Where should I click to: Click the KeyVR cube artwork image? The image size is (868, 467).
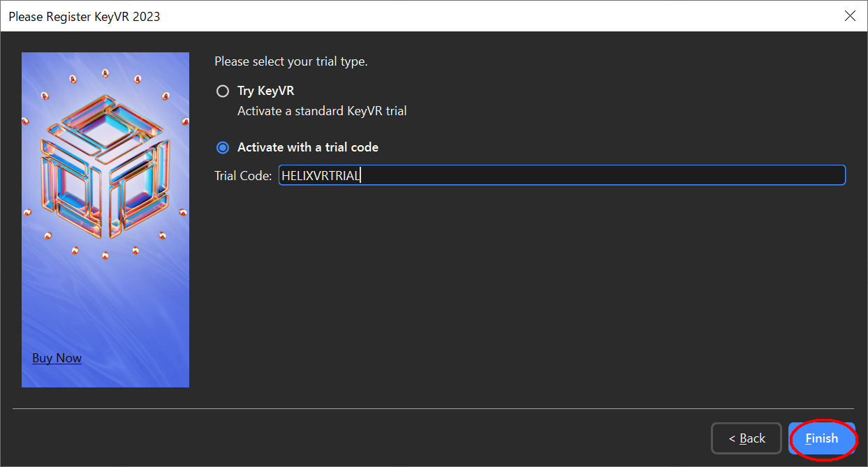pos(105,220)
